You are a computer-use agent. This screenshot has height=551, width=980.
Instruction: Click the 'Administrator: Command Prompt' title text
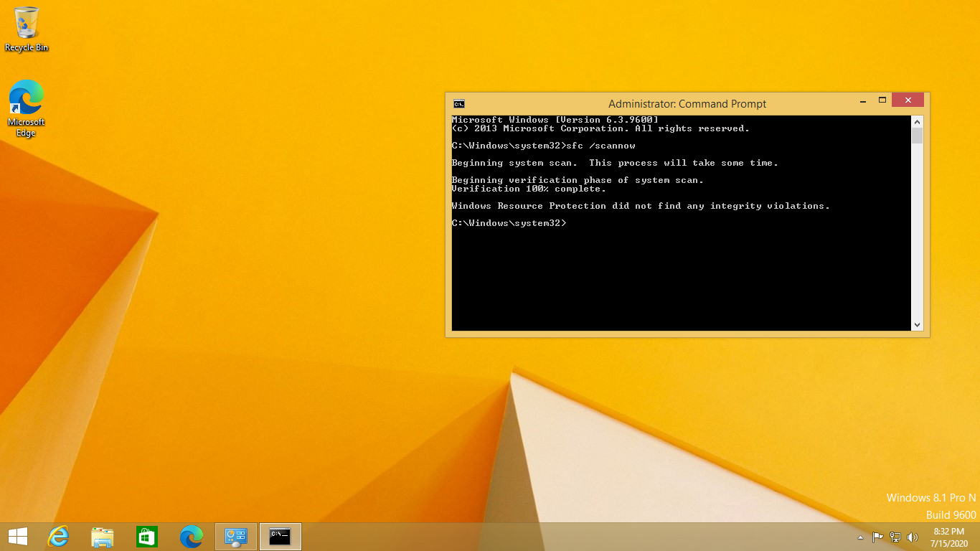coord(687,104)
